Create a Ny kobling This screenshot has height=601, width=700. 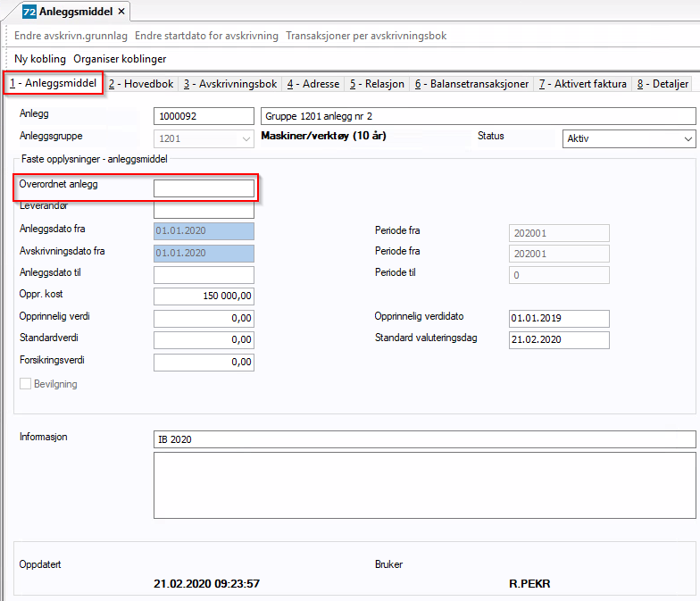[39, 59]
